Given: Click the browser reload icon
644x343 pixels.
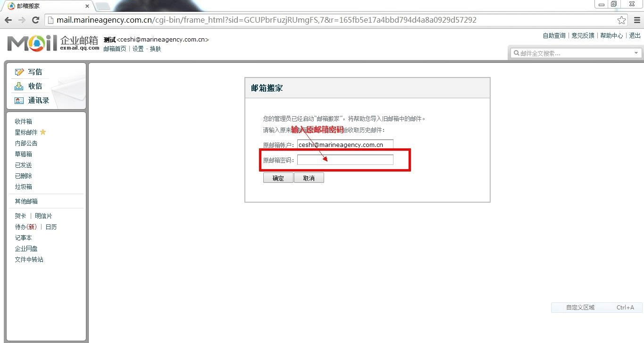Looking at the screenshot, I should click(x=35, y=20).
